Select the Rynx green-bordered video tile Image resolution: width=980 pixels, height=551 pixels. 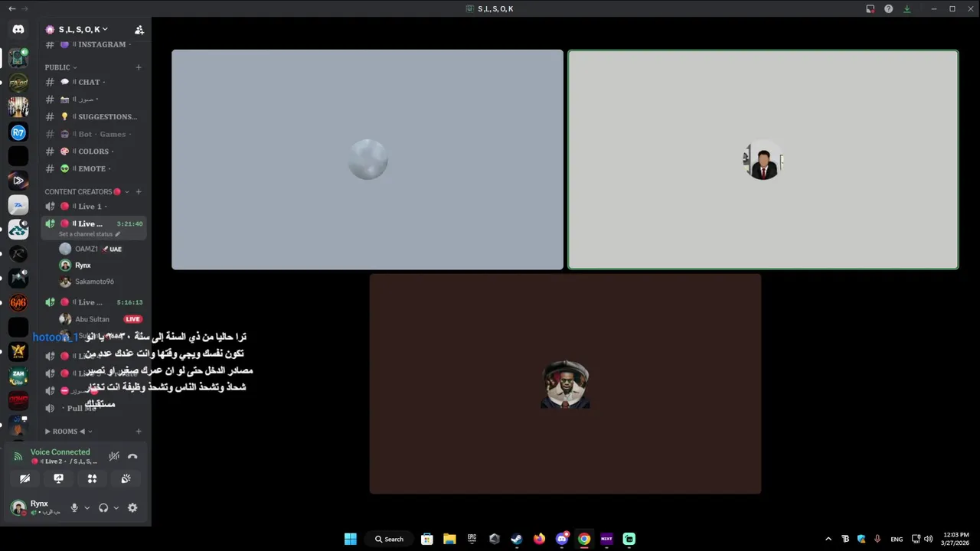(x=763, y=159)
